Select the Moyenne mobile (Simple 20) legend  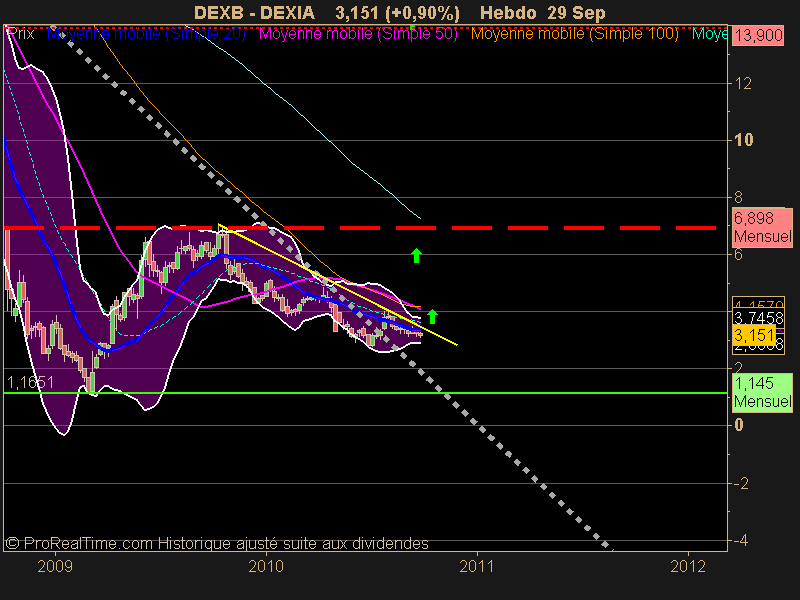click(146, 34)
